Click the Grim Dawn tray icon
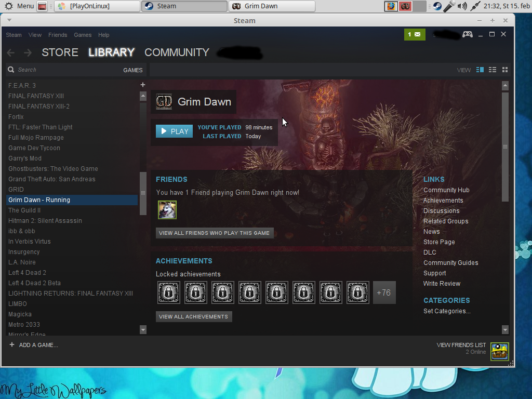This screenshot has height=399, width=532. (405, 6)
